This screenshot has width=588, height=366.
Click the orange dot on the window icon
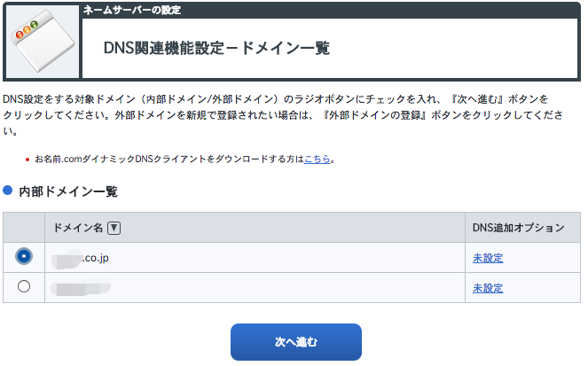tap(27, 29)
